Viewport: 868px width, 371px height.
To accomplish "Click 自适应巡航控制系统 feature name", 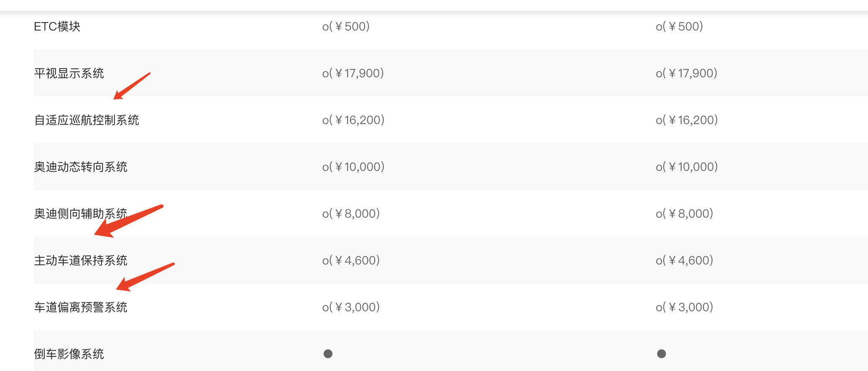I will tap(87, 120).
